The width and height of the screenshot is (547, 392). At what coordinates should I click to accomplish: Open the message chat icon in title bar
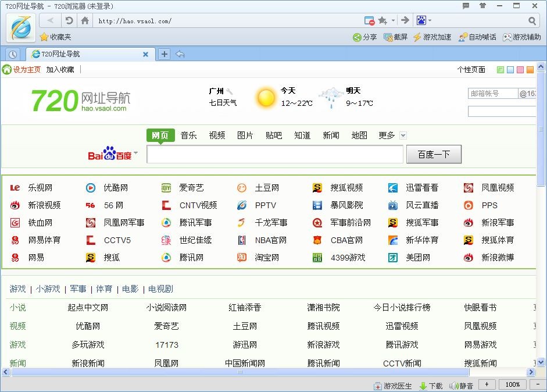[466, 6]
